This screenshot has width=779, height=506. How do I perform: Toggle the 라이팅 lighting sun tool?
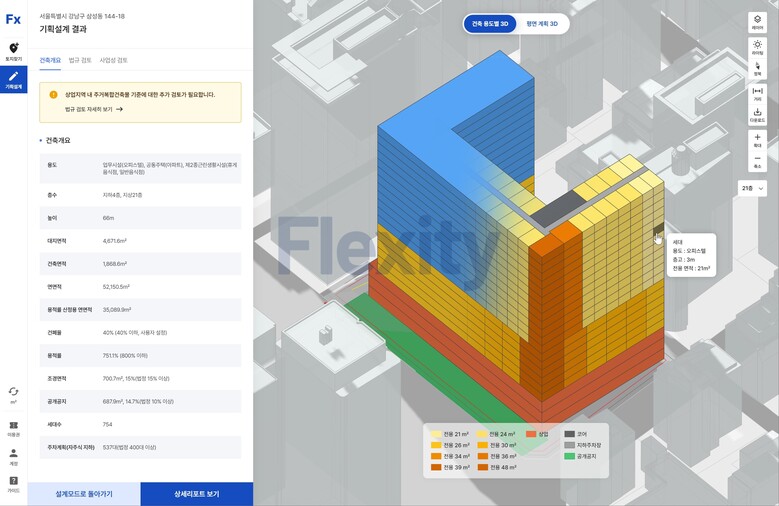[757, 47]
